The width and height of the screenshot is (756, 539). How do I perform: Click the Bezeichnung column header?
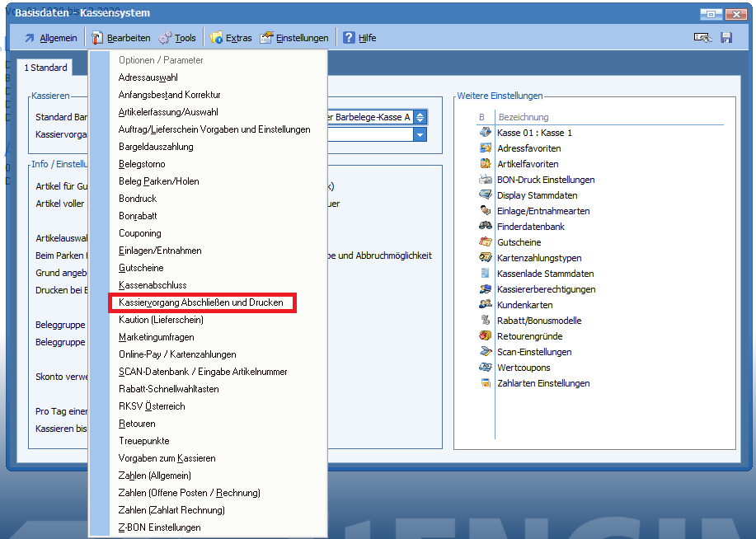coord(523,117)
